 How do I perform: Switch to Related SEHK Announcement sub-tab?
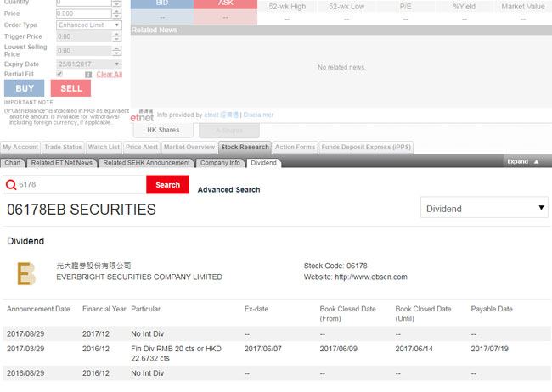[x=146, y=163]
